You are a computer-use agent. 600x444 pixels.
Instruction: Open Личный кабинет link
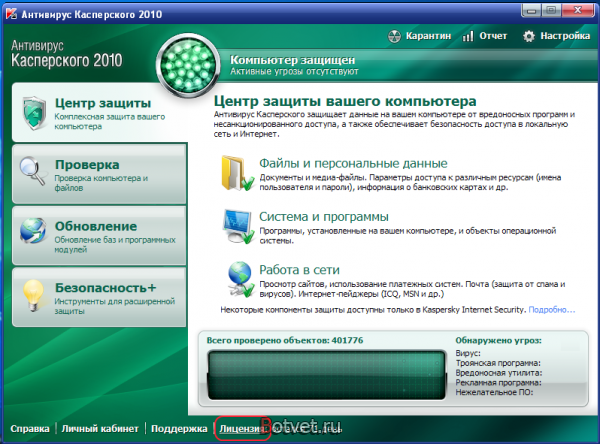(x=100, y=429)
